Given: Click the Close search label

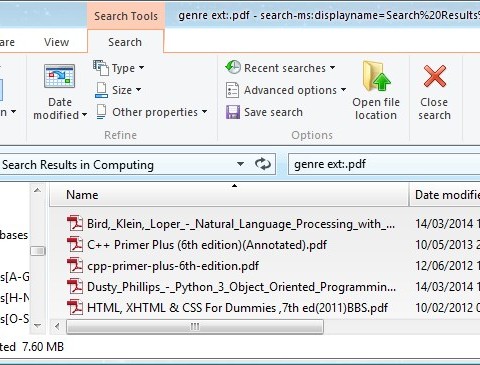Looking at the screenshot, I should [x=434, y=109].
